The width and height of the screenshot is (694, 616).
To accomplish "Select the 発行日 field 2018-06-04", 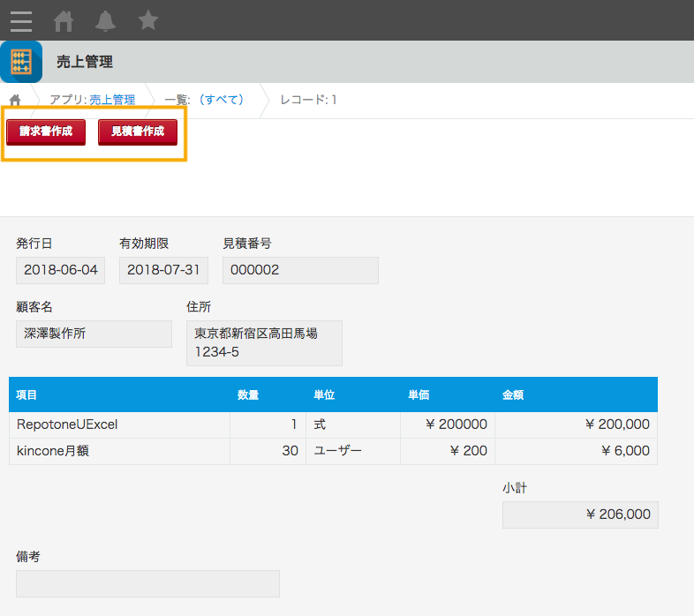I will (x=61, y=270).
